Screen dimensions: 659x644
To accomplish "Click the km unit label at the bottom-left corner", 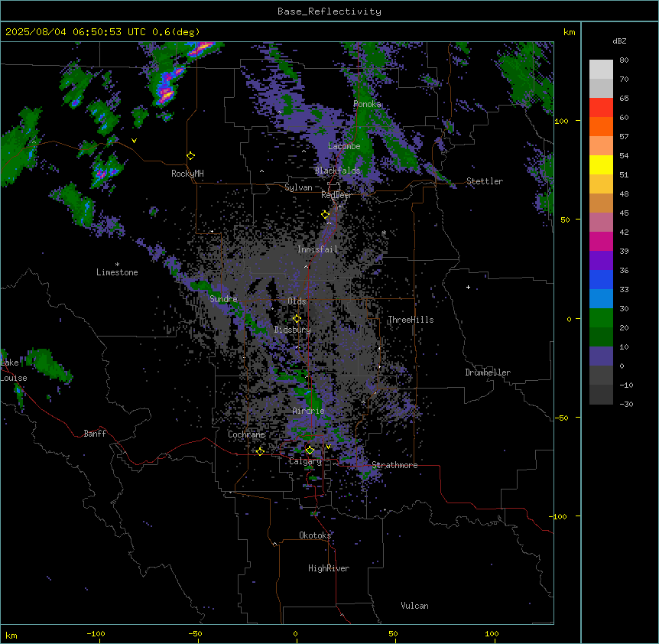I will [x=11, y=635].
